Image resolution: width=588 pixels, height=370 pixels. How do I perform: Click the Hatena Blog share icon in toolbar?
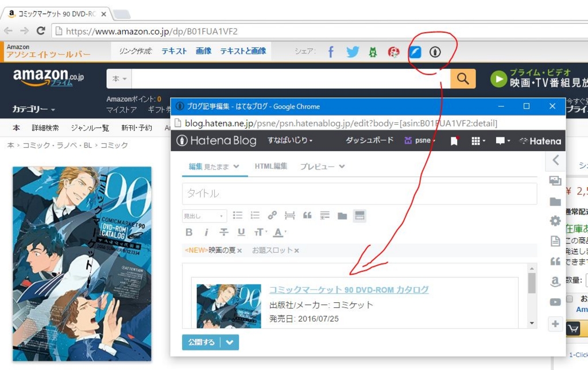coord(435,52)
